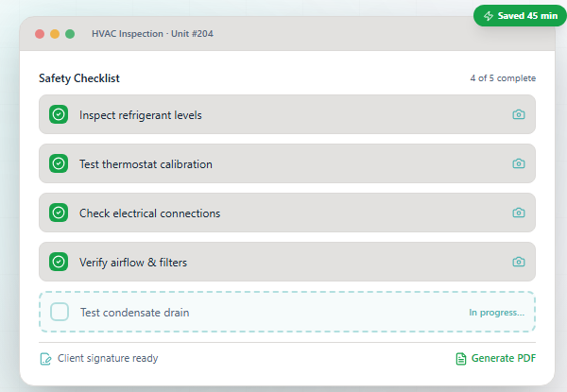Select the Verify airflow & filters label
This screenshot has height=392, width=567.
click(133, 263)
